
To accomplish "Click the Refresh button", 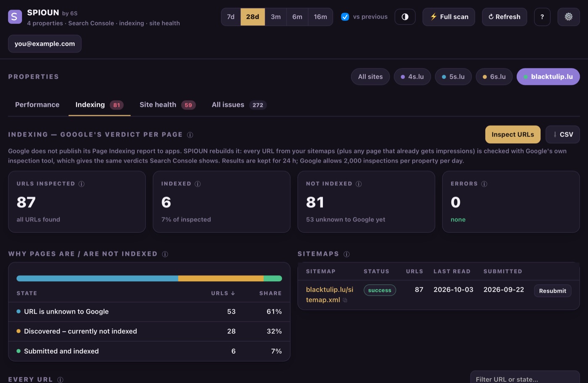I will pos(504,17).
